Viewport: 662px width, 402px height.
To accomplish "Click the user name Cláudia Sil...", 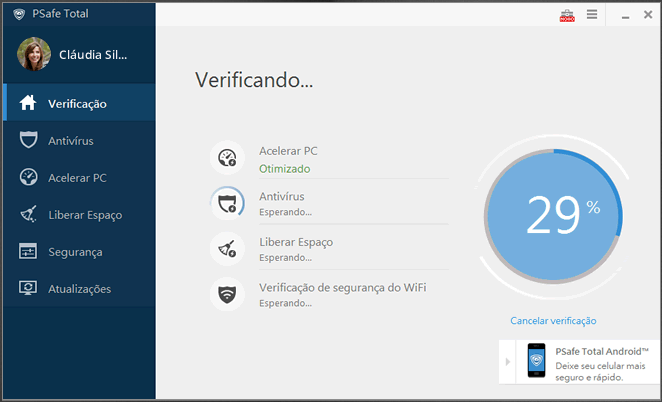I will click(x=93, y=55).
